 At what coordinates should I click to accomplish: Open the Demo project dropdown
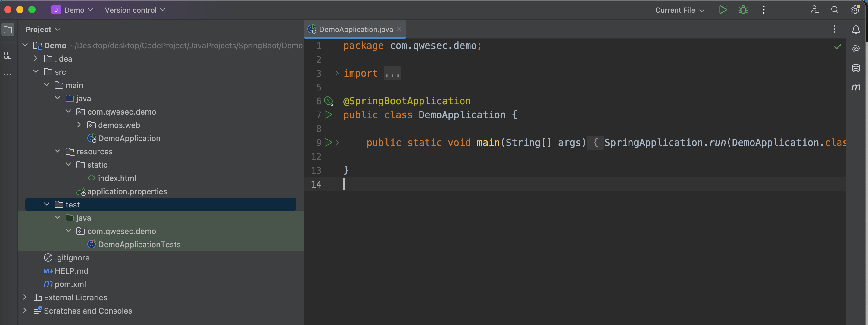tap(78, 10)
